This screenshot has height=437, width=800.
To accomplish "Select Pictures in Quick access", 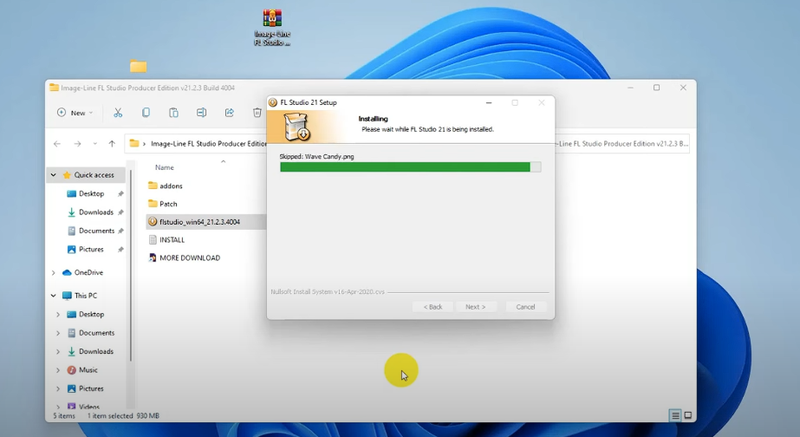I will 91,249.
